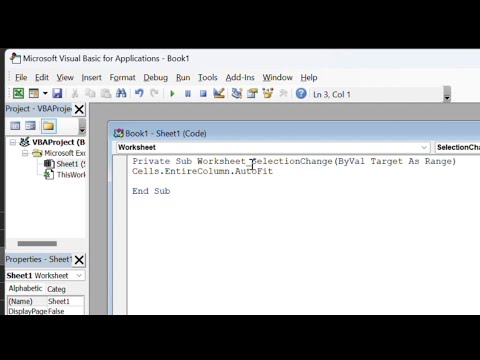Click the Paste clipboard icon

pos(106,93)
